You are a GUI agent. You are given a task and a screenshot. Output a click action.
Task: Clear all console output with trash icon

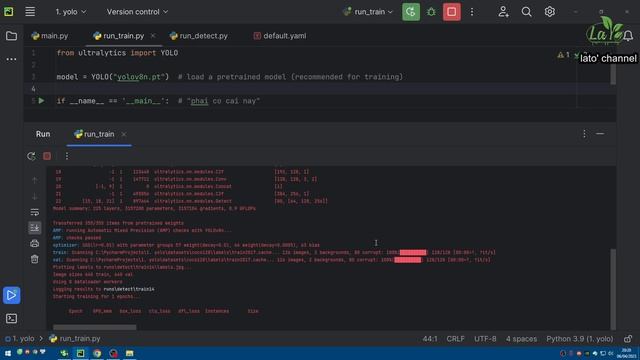(x=35, y=259)
